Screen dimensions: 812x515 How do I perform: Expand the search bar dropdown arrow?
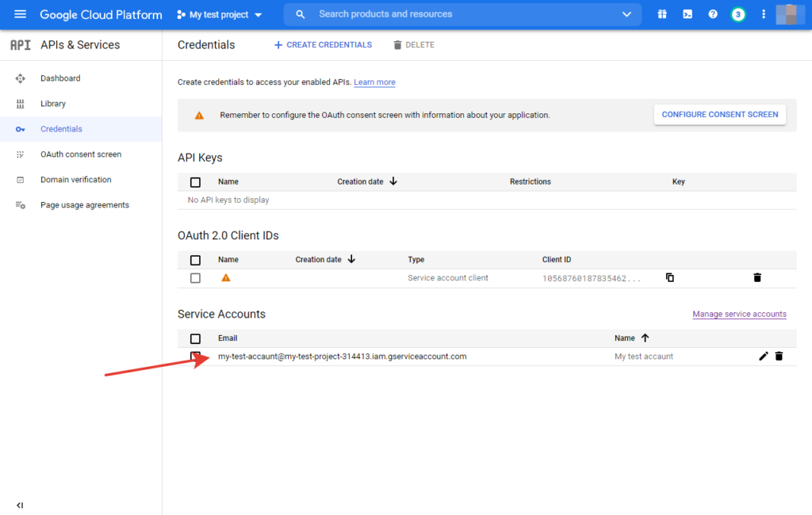tap(627, 14)
